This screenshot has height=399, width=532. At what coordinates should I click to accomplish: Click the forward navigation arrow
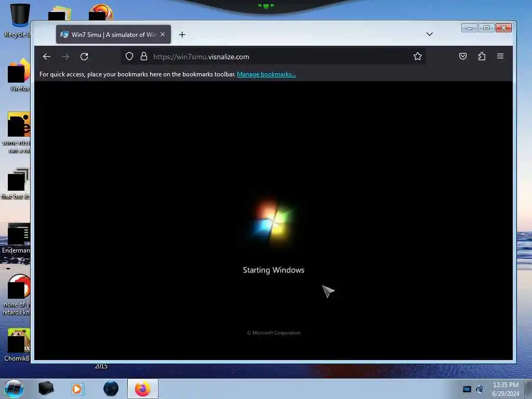pyautogui.click(x=65, y=57)
